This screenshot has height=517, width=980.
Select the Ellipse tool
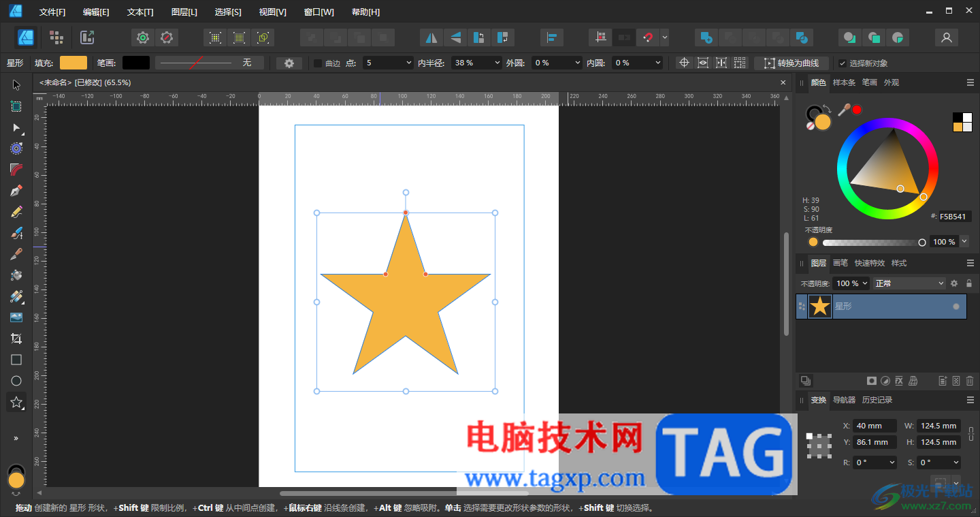click(x=16, y=381)
